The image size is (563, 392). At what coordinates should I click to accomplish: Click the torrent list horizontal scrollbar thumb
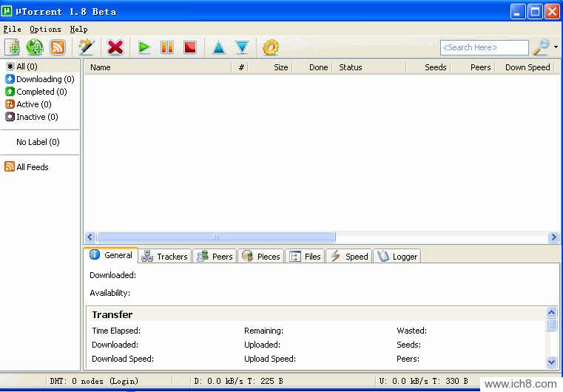(x=216, y=237)
